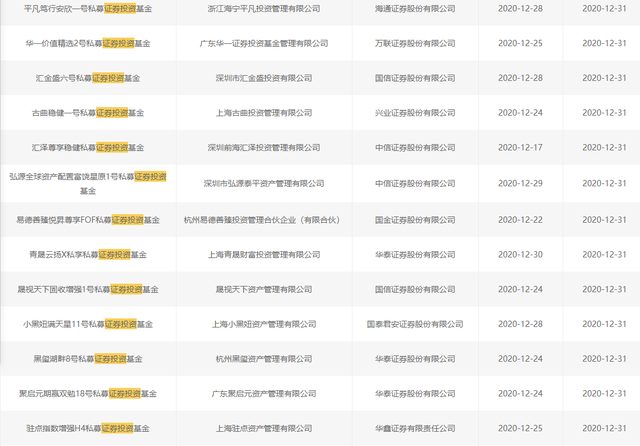The image size is (640, 446).
Task: Click manager 深圳市汇金盛投资有限公司
Action: [264, 78]
